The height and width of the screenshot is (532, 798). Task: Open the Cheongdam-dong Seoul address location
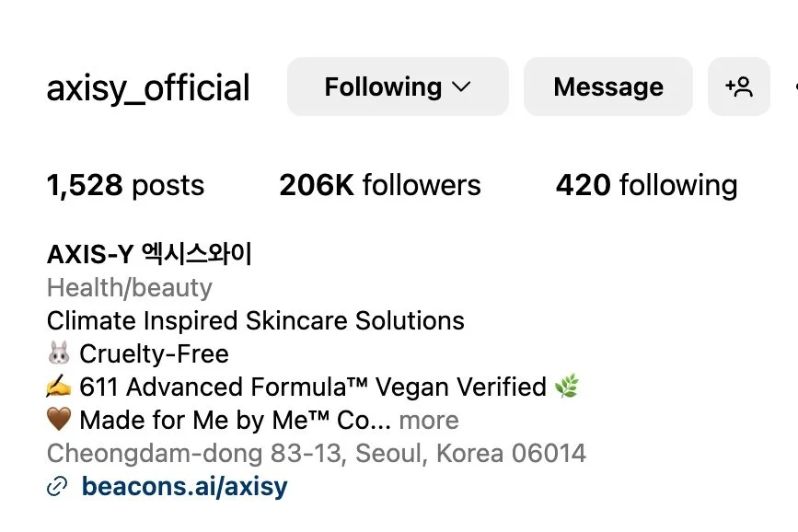(316, 453)
